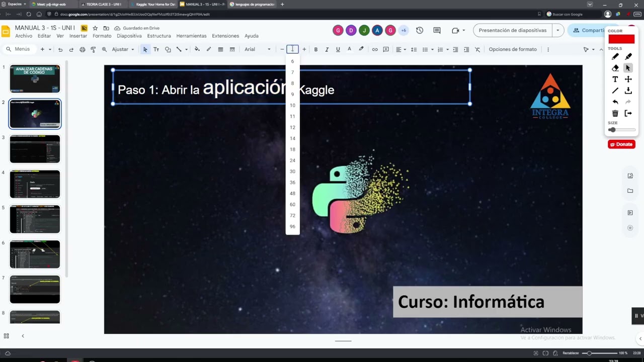Viewport: 644px width, 362px height.
Task: Open the slideshow options dropdown arrow
Action: pos(557,30)
